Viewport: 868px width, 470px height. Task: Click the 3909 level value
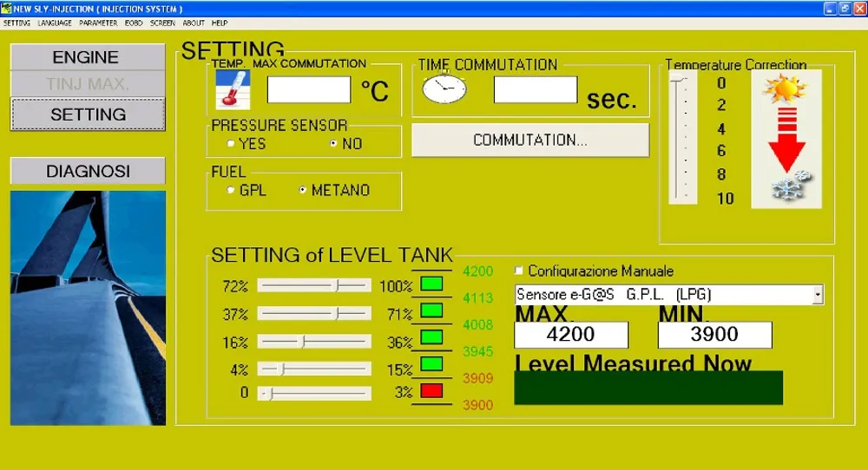[x=477, y=378]
